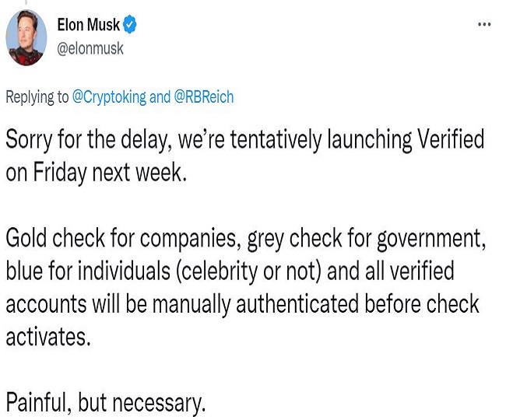
Task: Open the Elon Musk display name link
Action: 88,25
